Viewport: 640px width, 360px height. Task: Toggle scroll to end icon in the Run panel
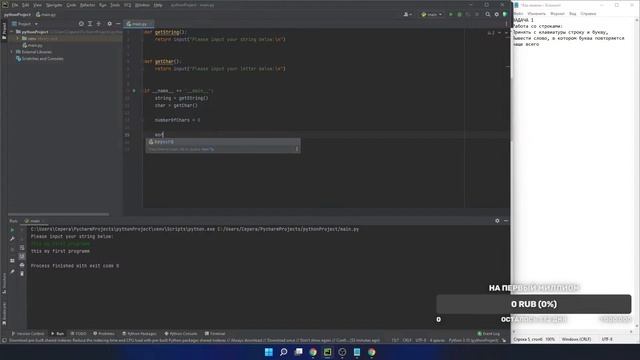[x=22, y=256]
